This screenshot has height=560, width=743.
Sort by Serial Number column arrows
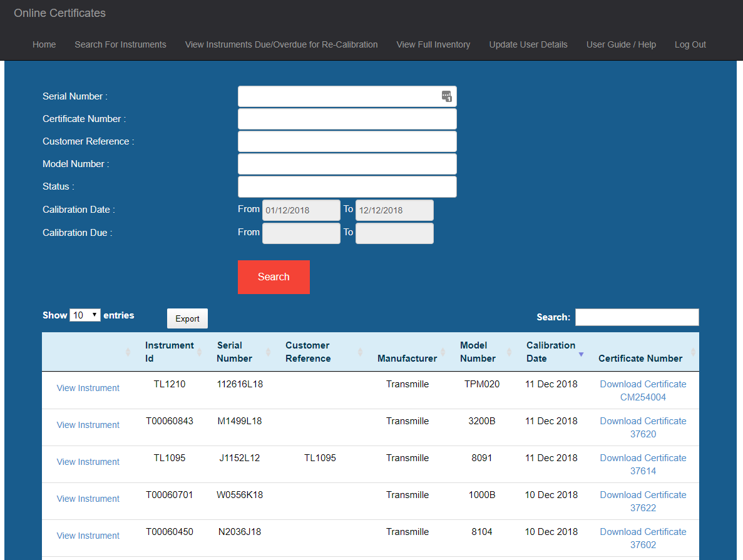pos(268,352)
